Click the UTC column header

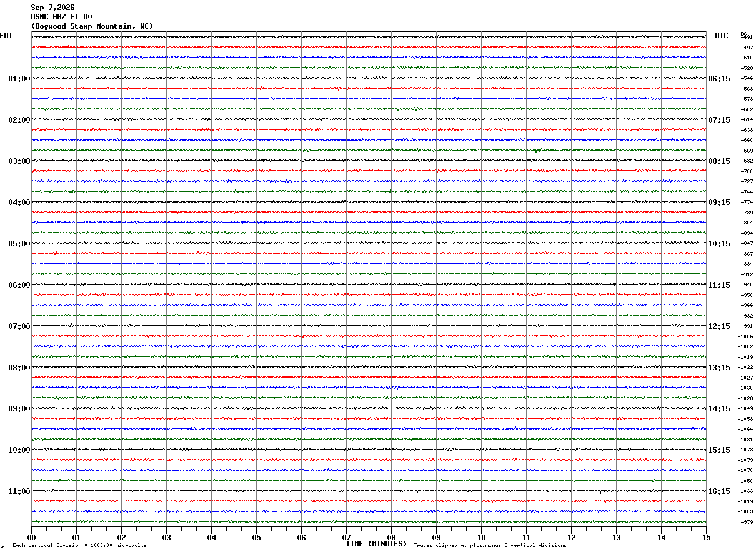click(722, 36)
